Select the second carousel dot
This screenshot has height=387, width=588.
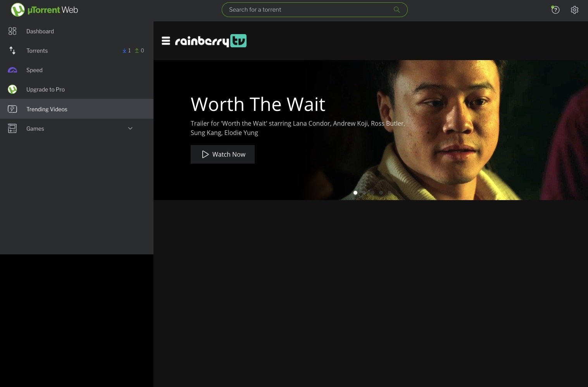tap(364, 193)
